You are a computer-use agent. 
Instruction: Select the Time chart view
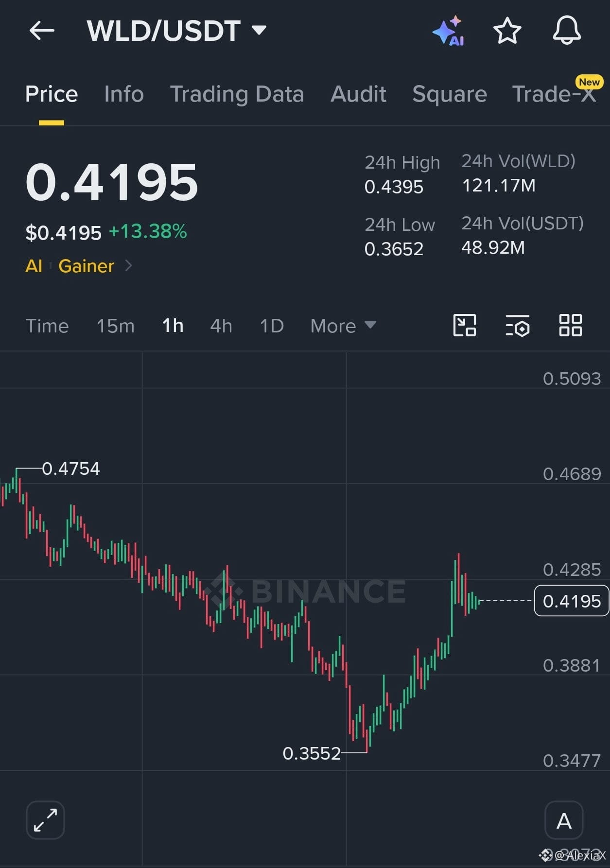coord(47,326)
